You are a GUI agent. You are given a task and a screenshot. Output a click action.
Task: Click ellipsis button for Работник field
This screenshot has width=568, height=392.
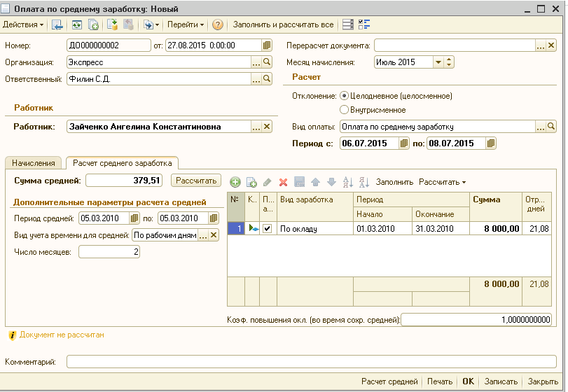pyautogui.click(x=256, y=127)
